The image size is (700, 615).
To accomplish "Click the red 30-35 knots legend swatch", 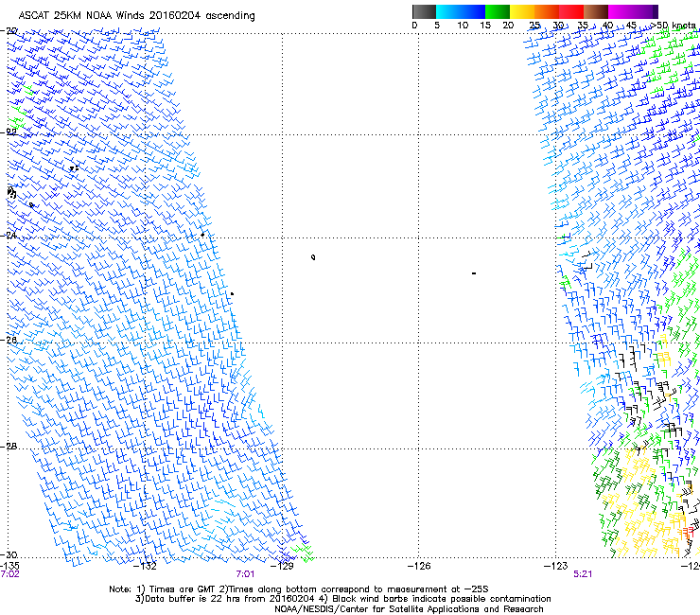I will [x=571, y=11].
